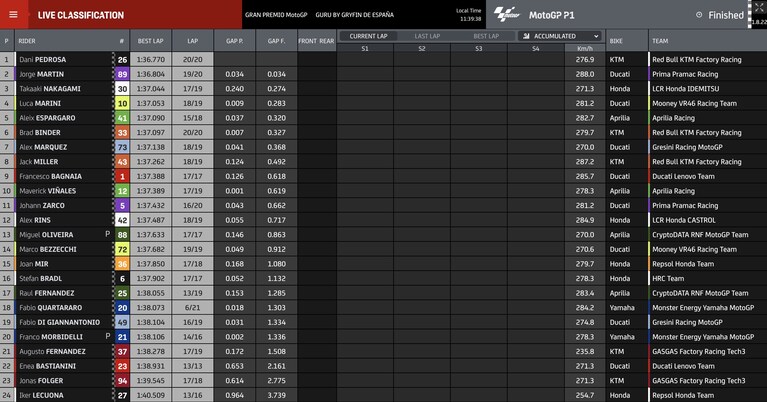Sort by the RIDER column header
The height and width of the screenshot is (402, 767).
click(27, 41)
